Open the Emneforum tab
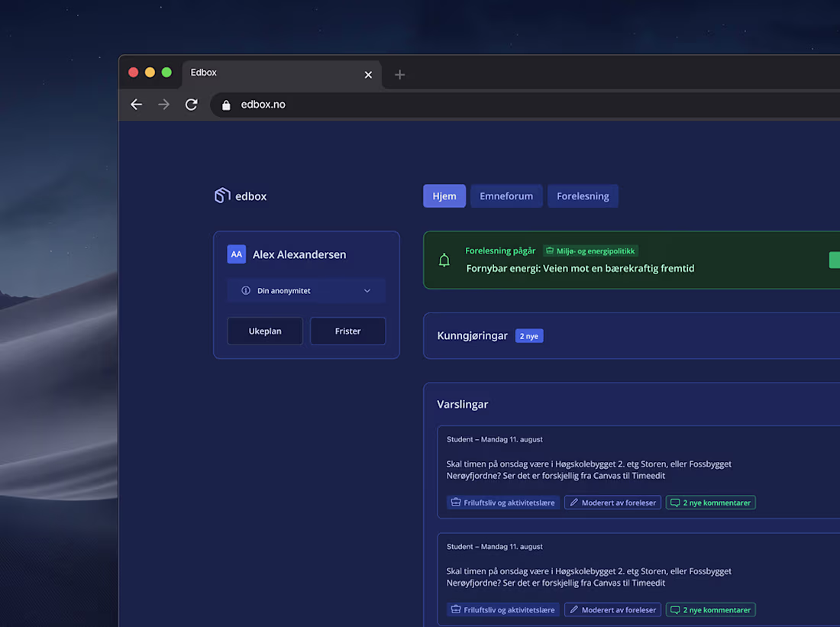 [x=506, y=196]
